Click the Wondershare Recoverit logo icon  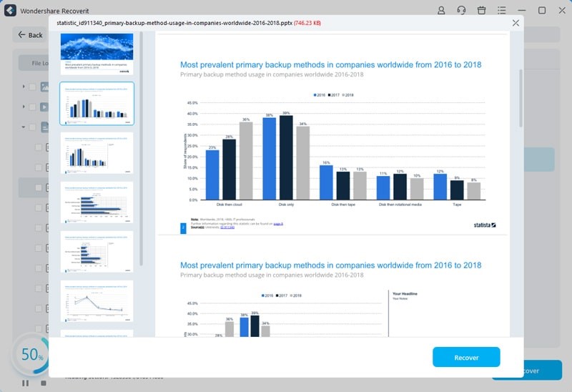10,11
